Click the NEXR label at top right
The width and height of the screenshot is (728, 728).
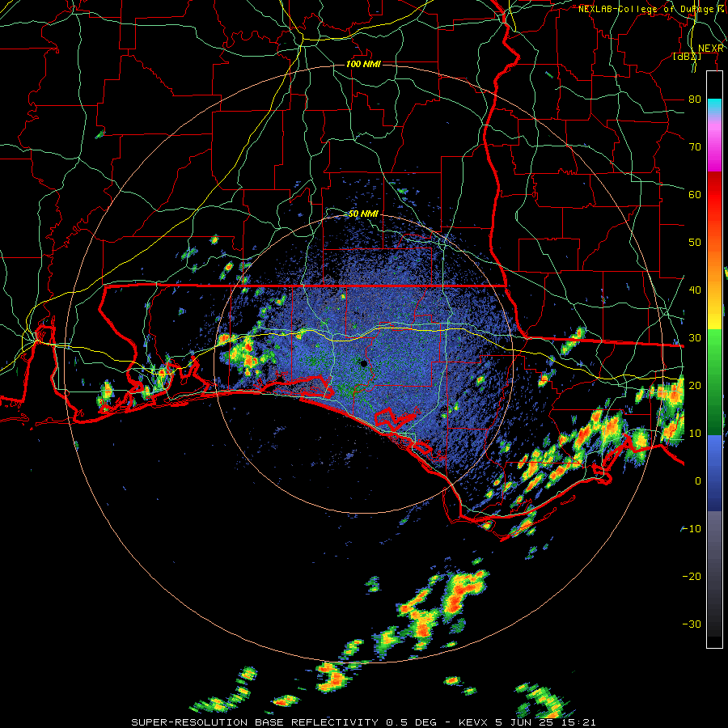711,49
